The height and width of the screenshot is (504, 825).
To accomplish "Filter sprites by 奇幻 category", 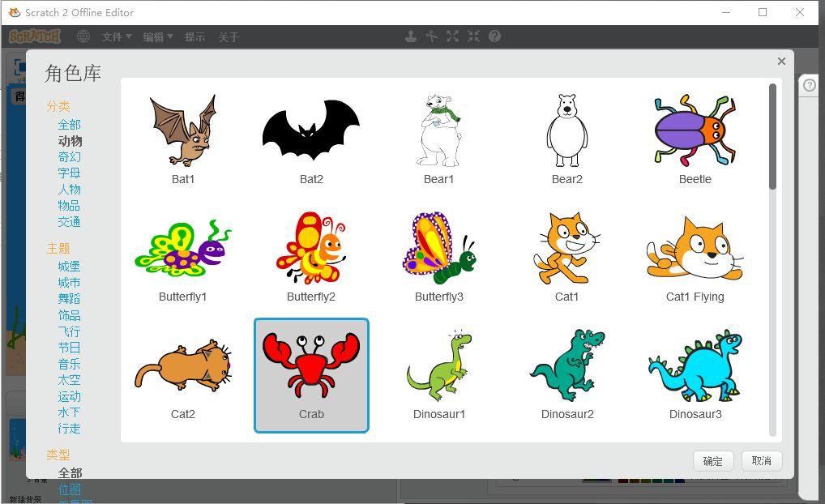I will pyautogui.click(x=70, y=156).
